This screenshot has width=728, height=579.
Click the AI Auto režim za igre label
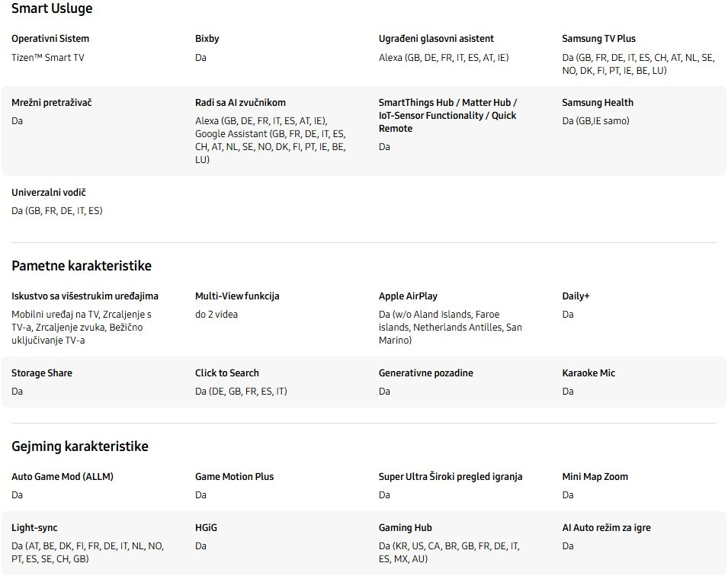[x=606, y=528]
